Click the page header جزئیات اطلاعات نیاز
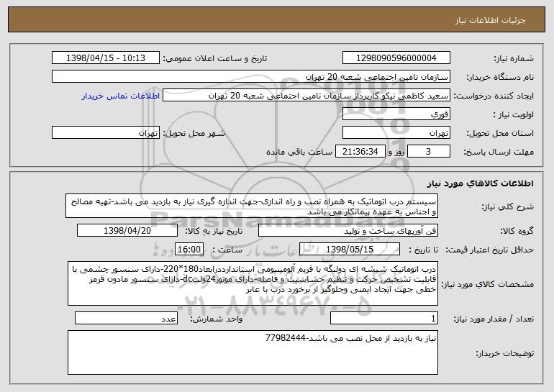 (x=490, y=19)
